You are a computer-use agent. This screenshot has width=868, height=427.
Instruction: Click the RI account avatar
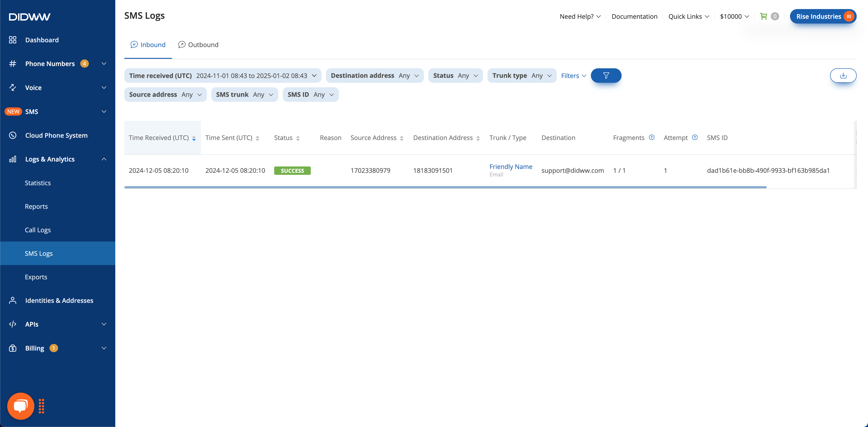click(x=849, y=16)
